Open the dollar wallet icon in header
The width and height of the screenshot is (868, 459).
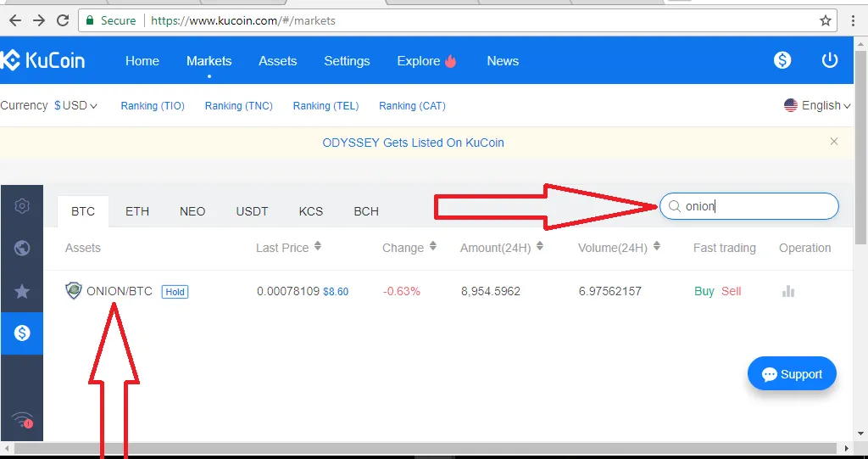click(782, 60)
